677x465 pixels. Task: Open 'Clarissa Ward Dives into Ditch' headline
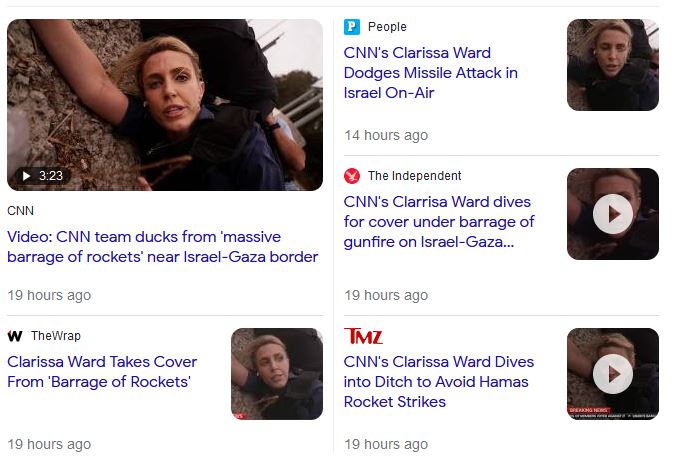[439, 382]
